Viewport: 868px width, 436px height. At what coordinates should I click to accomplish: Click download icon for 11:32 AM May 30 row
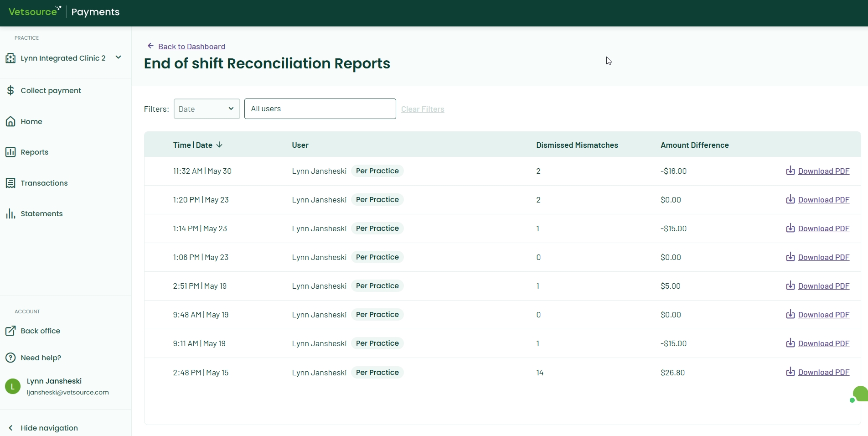point(790,171)
